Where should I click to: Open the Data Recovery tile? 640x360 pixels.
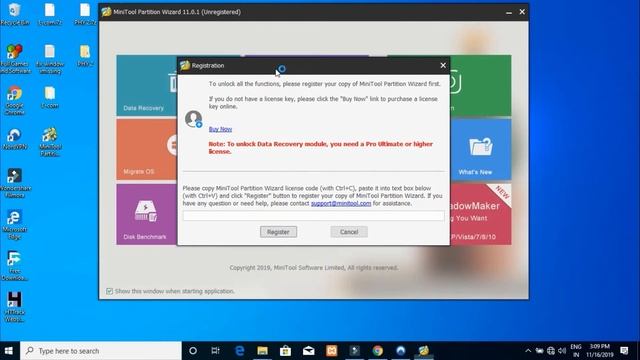tap(147, 85)
